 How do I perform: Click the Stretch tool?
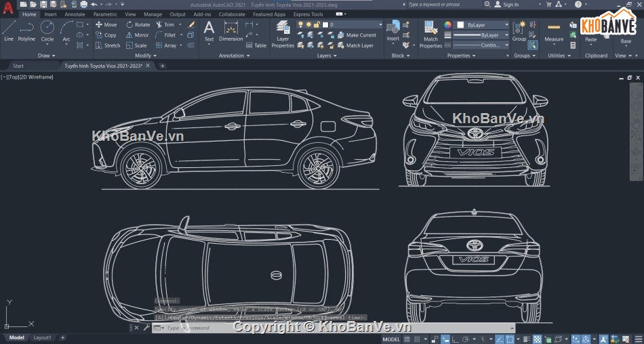click(108, 45)
